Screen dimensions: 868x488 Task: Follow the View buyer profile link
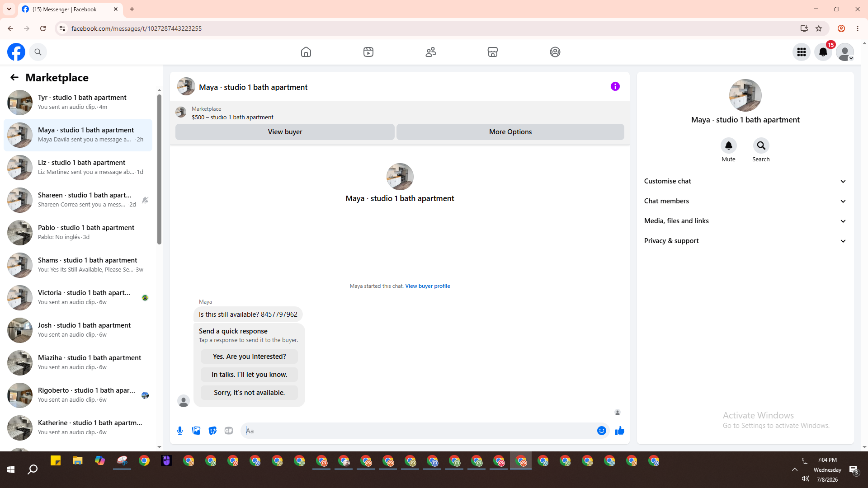tap(428, 286)
